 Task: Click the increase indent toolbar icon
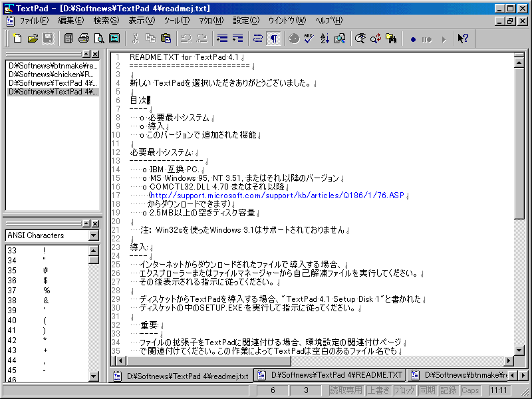point(237,39)
